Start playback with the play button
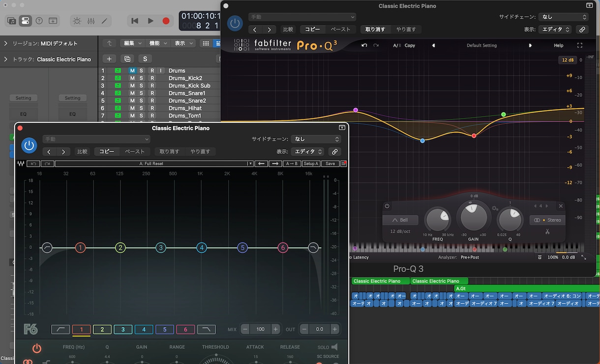The height and width of the screenshot is (364, 600). pyautogui.click(x=150, y=21)
